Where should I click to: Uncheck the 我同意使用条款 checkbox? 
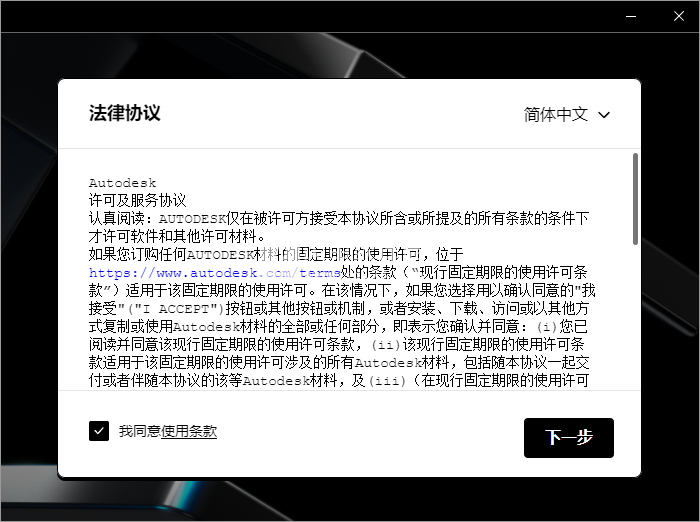click(99, 431)
